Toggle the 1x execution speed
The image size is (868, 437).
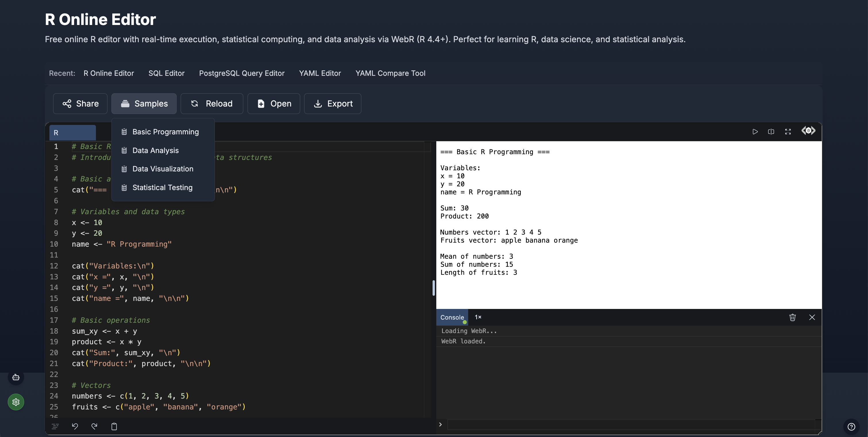[478, 317]
